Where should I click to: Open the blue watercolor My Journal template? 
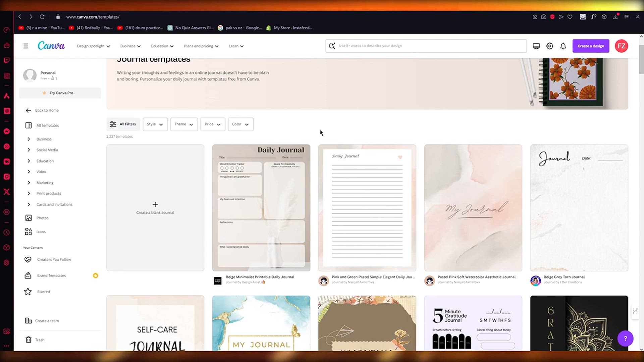(261, 323)
